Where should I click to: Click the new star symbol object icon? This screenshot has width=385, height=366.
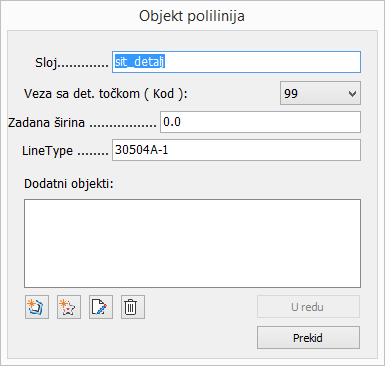pos(69,307)
